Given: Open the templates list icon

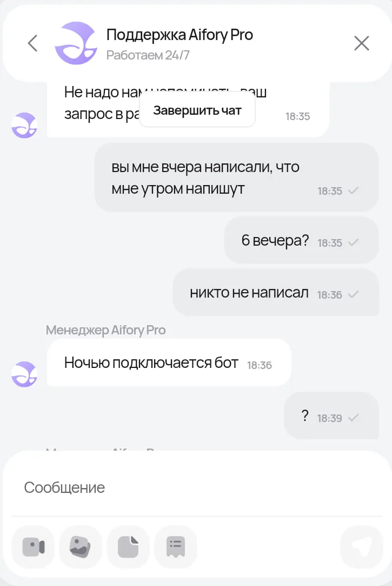Looking at the screenshot, I should [176, 547].
